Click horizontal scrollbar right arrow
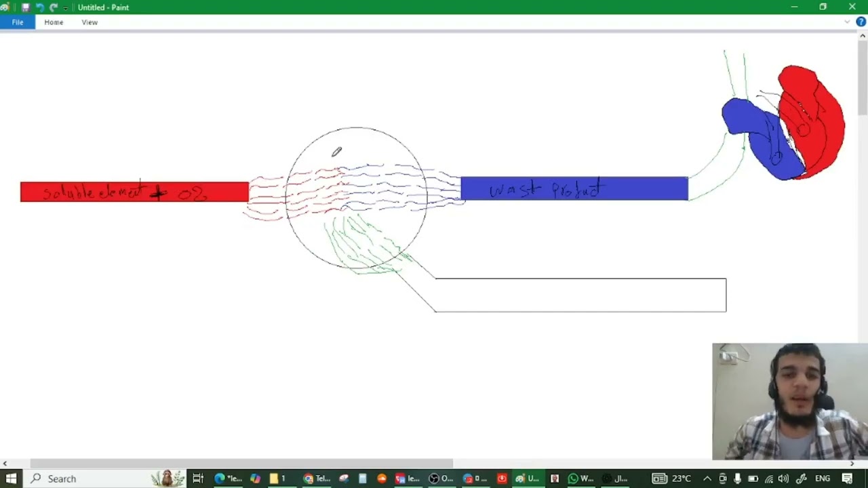The image size is (868, 488). point(852,464)
